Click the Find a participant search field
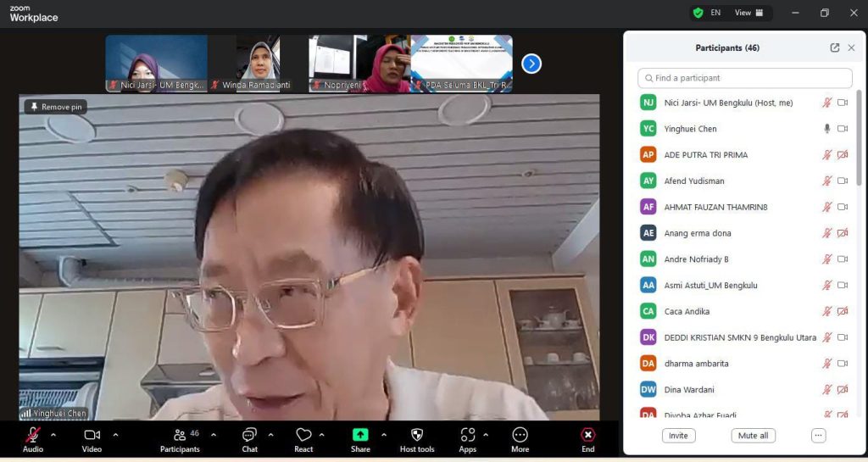The image size is (868, 462). tap(745, 78)
